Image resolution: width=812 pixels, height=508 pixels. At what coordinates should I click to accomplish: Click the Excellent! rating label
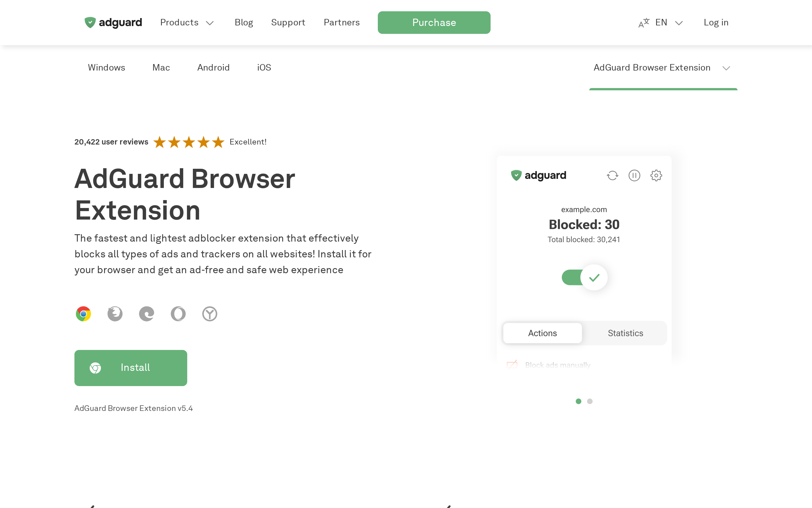point(248,142)
